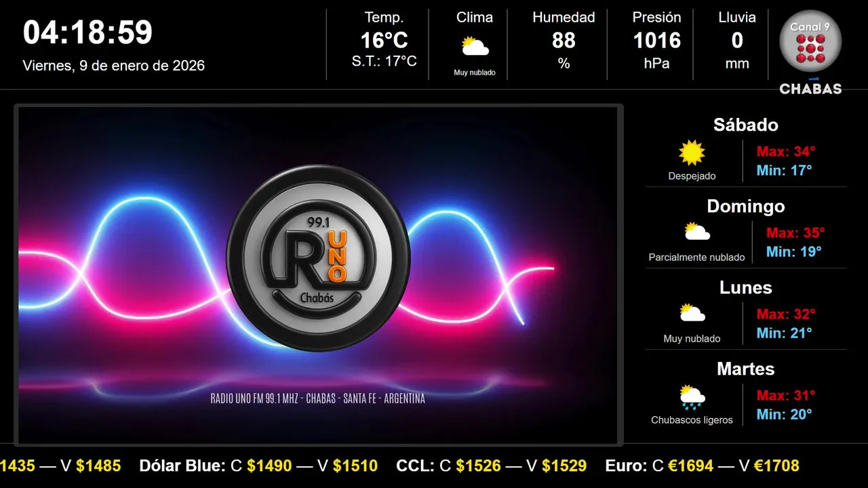Click the Temp. label

click(384, 18)
